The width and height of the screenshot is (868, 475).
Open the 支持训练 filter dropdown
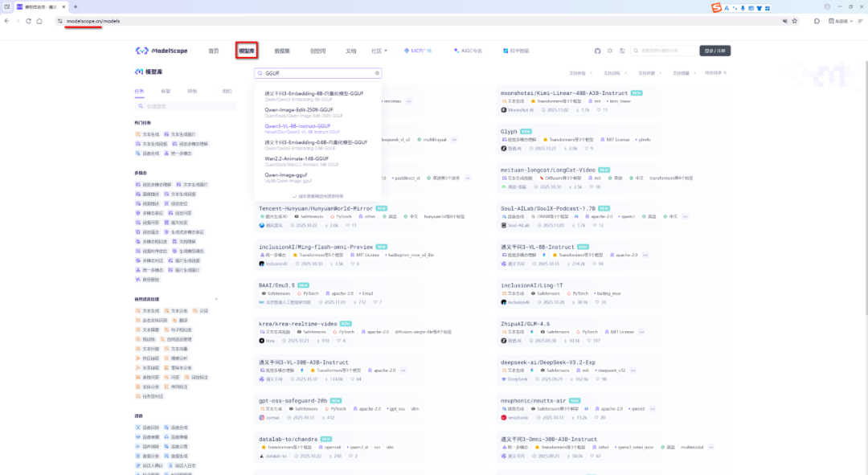point(615,73)
